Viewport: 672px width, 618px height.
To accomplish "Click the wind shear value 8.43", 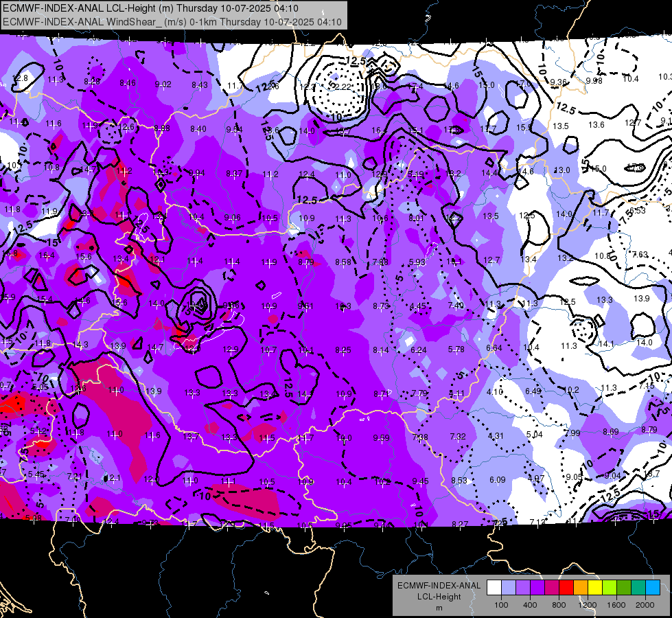I will 200,85.
